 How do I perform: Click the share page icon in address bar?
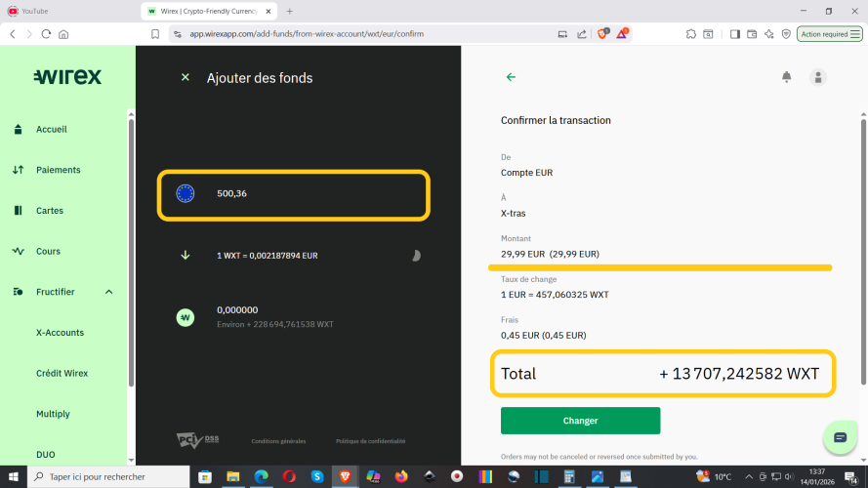(582, 34)
